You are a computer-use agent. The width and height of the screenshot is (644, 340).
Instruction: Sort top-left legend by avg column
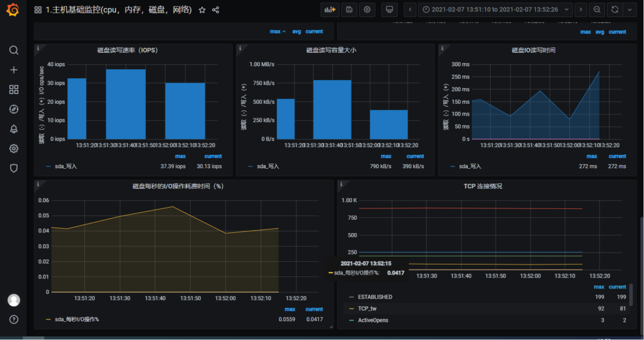(x=297, y=31)
